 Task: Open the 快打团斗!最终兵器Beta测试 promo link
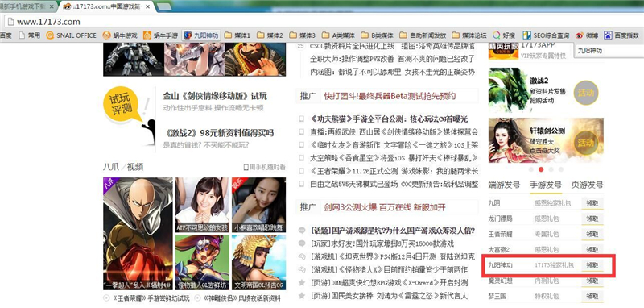coord(390,96)
